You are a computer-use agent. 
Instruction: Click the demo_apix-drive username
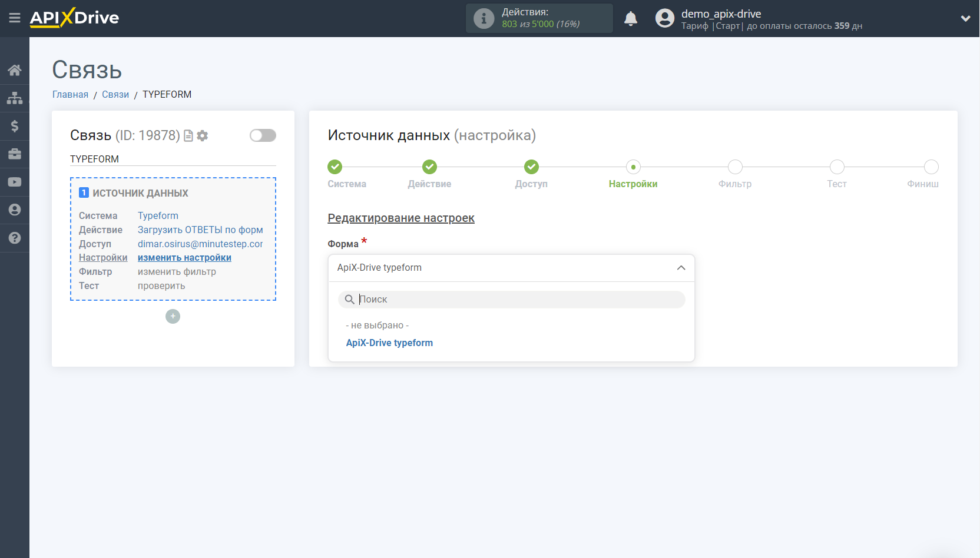click(721, 14)
